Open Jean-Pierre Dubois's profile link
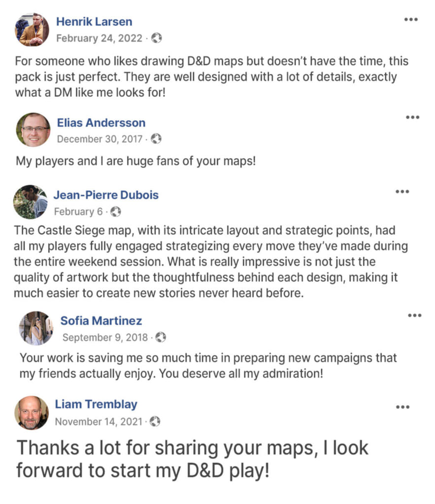 (107, 195)
